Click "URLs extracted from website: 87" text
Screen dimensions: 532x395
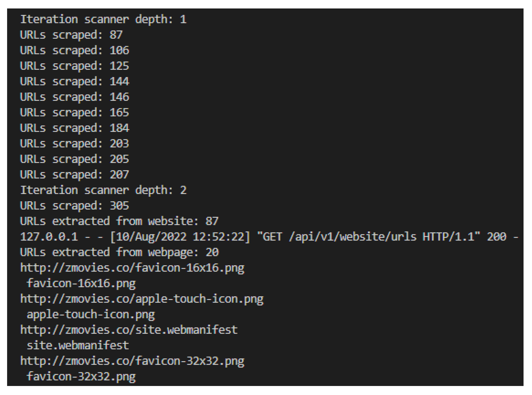click(119, 221)
